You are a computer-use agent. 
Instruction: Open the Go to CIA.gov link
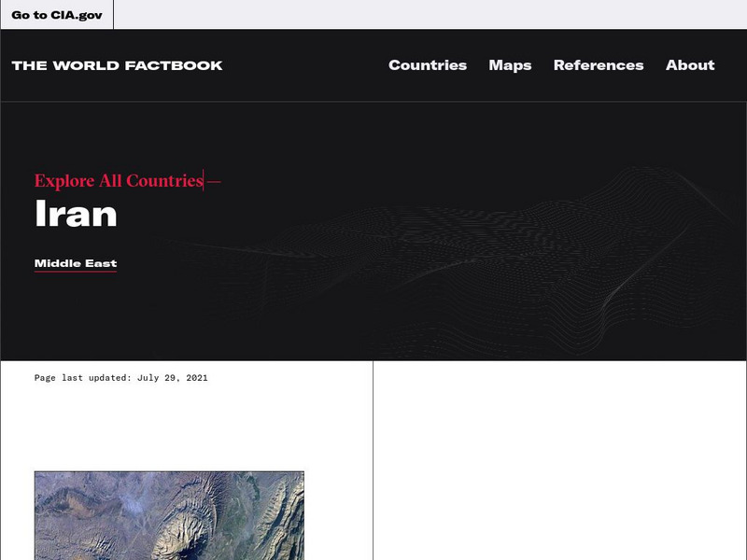click(57, 15)
